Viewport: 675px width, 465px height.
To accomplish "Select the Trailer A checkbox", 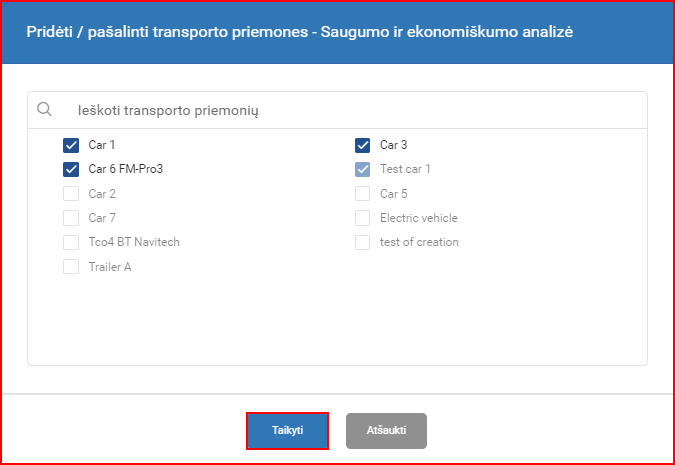I will tap(71, 267).
